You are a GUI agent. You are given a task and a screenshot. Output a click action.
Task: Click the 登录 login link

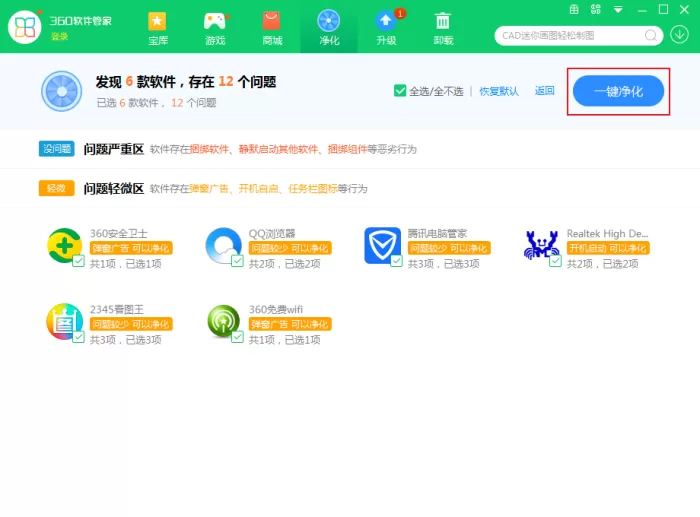tap(59, 36)
